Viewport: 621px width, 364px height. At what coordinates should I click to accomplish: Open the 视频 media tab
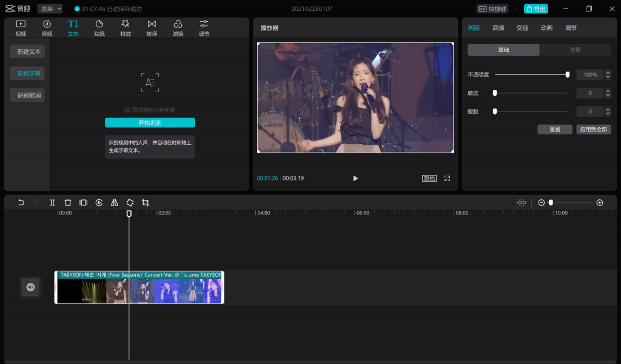point(21,28)
